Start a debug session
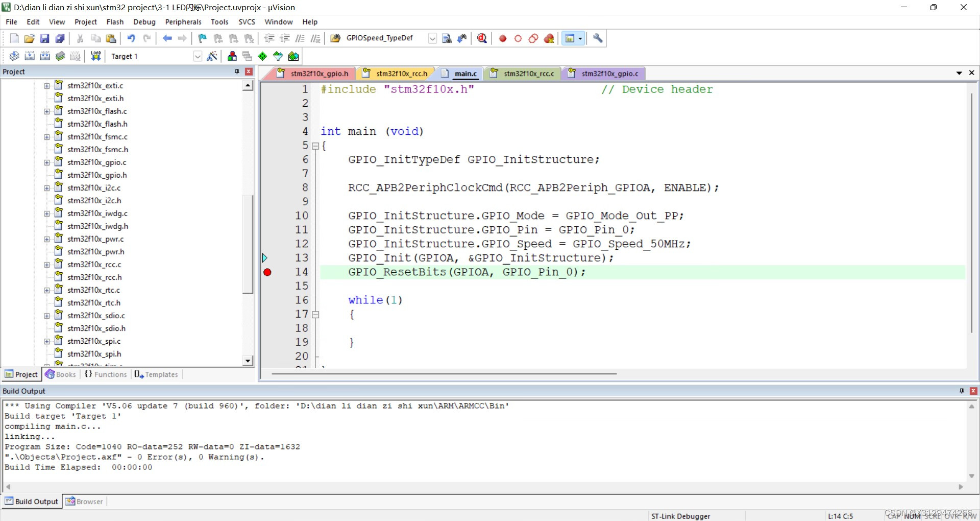980x521 pixels. click(x=482, y=38)
